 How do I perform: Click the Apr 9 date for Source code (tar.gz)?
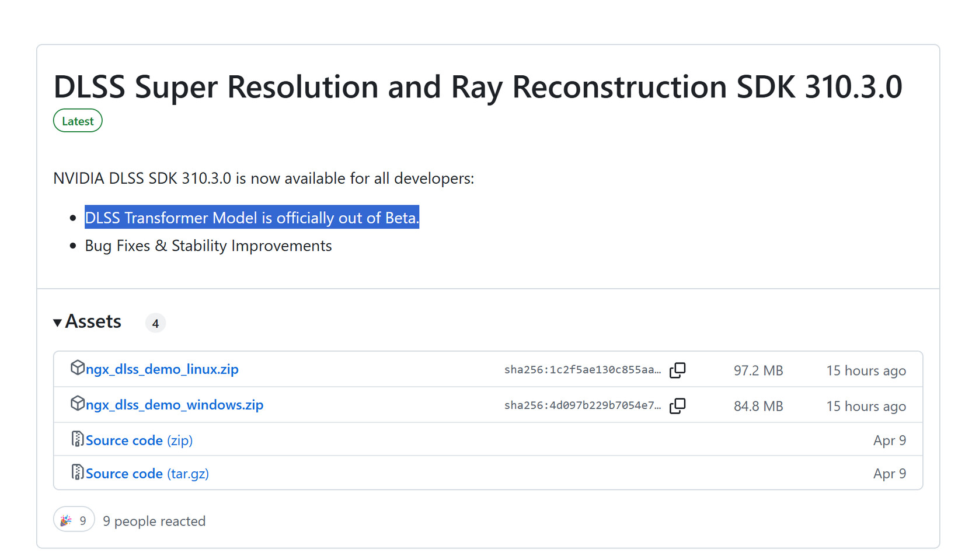click(890, 474)
